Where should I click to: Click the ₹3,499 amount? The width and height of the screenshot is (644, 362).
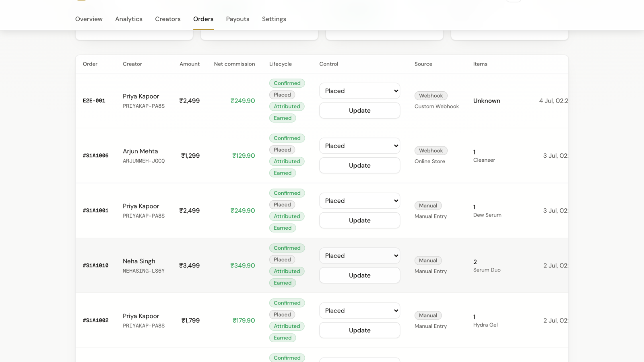coord(190,265)
